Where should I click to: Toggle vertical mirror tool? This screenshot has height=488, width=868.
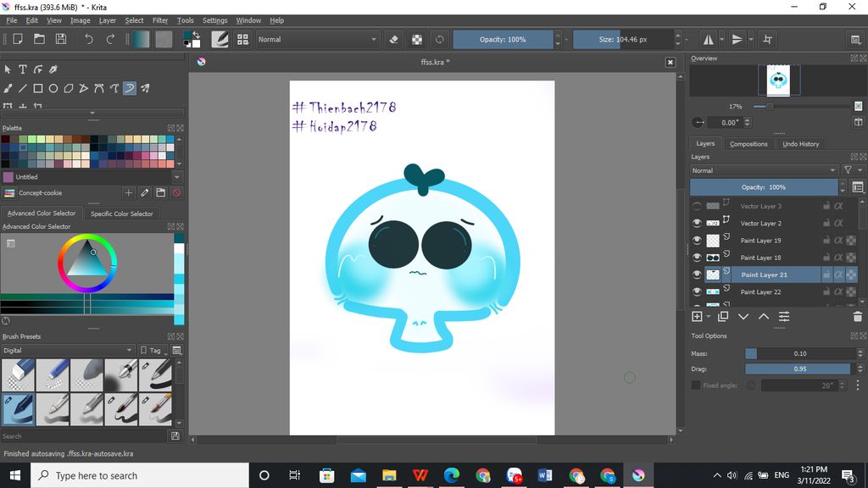point(737,39)
